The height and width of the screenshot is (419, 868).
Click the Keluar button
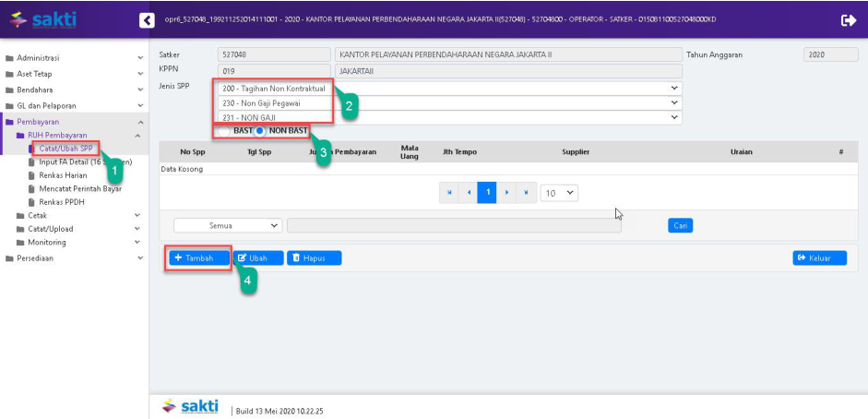818,258
